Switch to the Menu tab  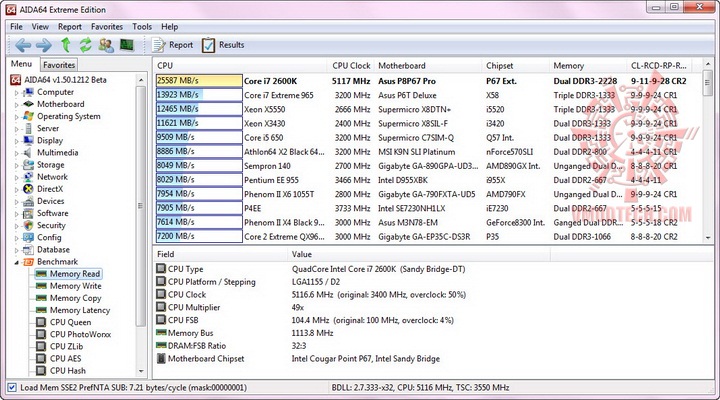[x=22, y=64]
